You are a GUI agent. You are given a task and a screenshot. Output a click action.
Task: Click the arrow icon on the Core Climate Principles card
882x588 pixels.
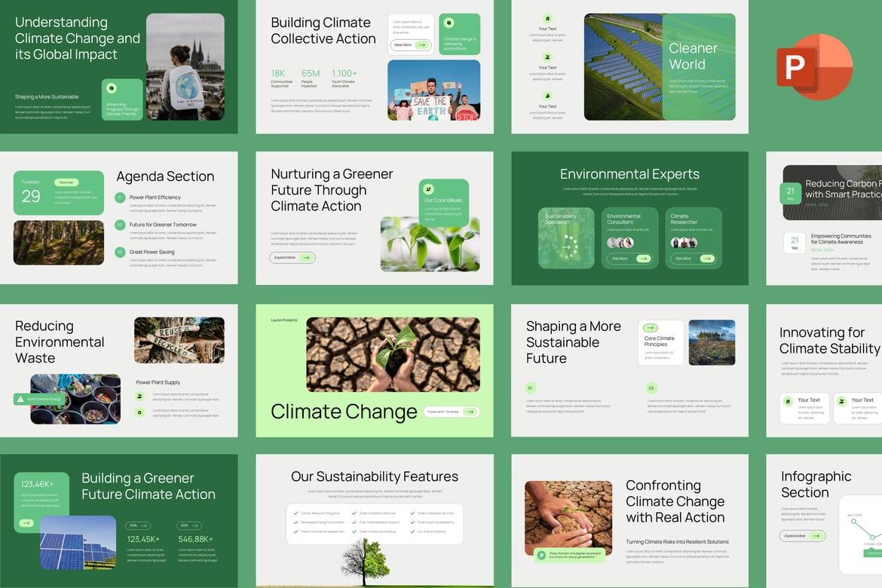click(651, 327)
